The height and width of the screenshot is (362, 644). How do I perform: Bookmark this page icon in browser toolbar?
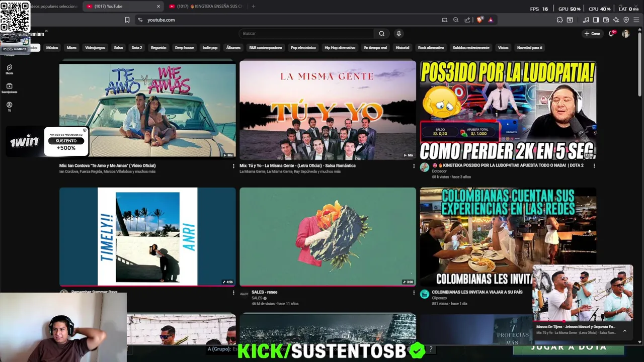pos(127,20)
